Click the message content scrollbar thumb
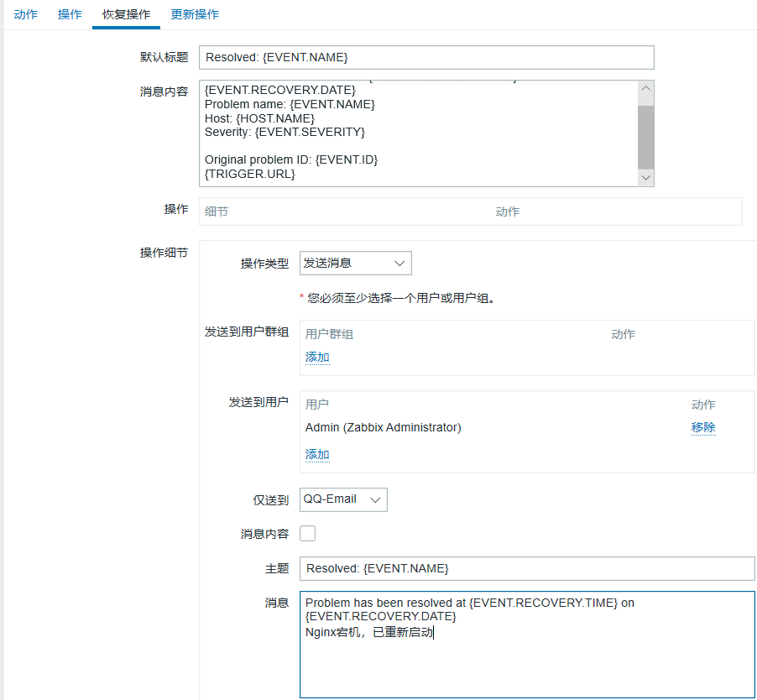The image size is (757, 700). (645, 137)
